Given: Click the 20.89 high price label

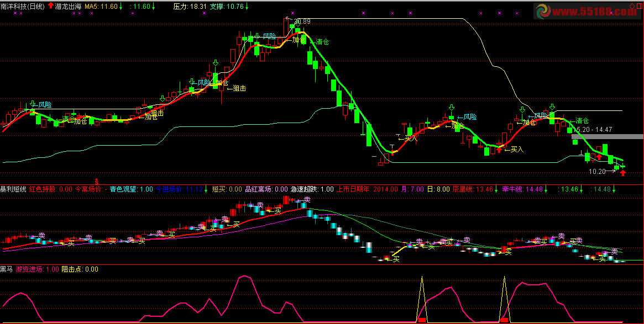Looking at the screenshot, I should pos(302,22).
